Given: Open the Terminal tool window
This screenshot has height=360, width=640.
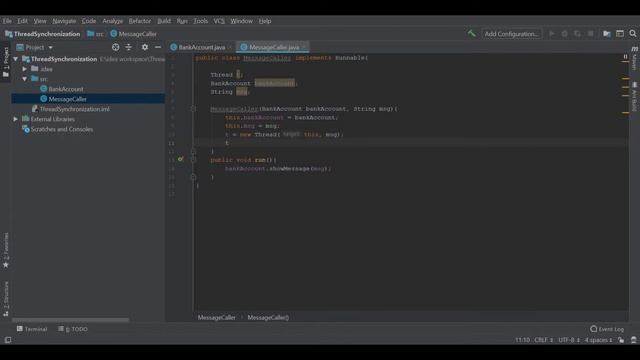Looking at the screenshot, I should pyautogui.click(x=32, y=329).
